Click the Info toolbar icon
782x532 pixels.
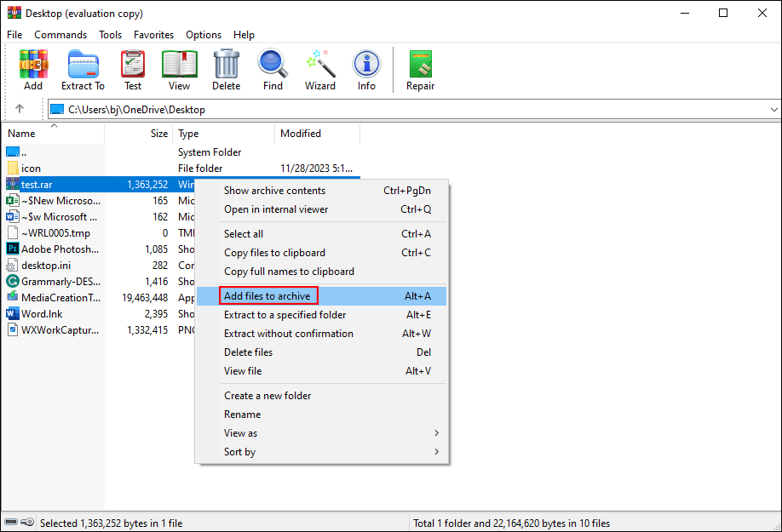tap(366, 68)
